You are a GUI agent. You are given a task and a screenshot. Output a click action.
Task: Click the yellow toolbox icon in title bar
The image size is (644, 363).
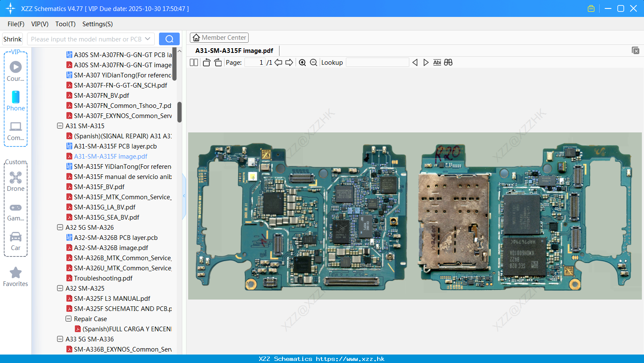click(x=591, y=8)
